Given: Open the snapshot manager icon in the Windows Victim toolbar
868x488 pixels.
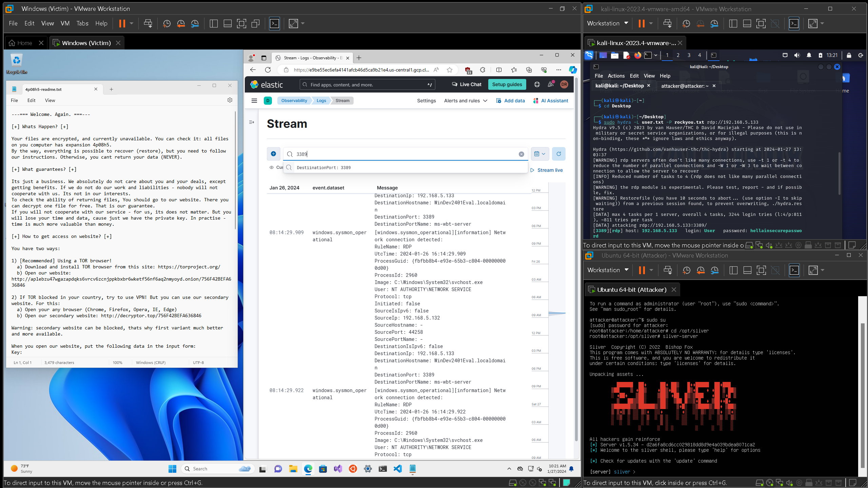Looking at the screenshot, I should pyautogui.click(x=195, y=23).
